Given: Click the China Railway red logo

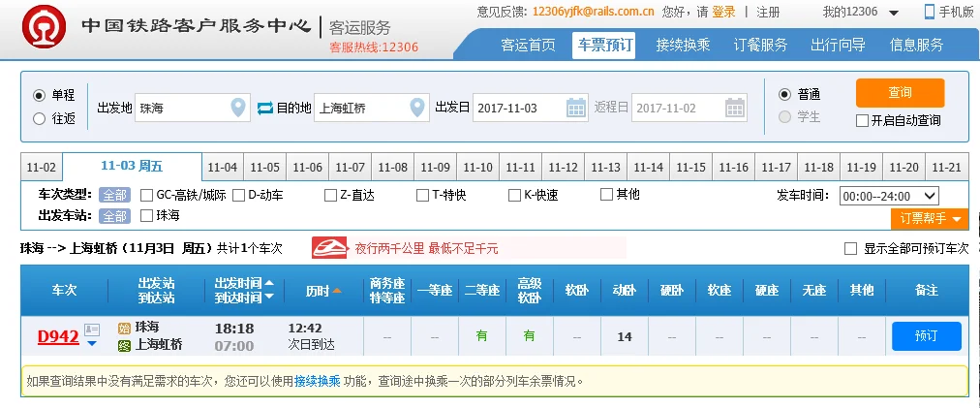Looking at the screenshot, I should click(x=44, y=27).
